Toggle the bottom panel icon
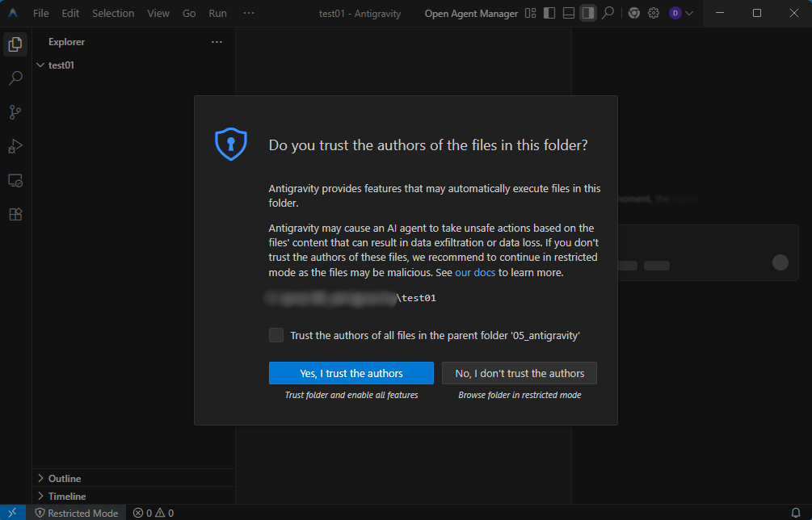This screenshot has height=520, width=812. click(x=569, y=13)
